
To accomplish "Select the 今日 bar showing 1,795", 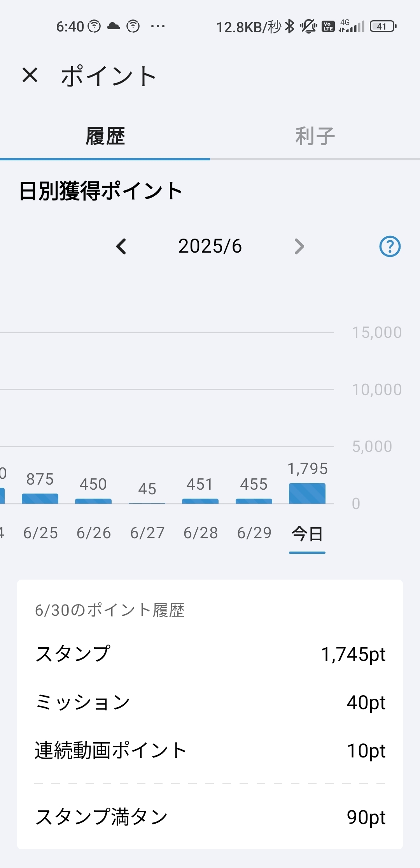I will pyautogui.click(x=307, y=493).
